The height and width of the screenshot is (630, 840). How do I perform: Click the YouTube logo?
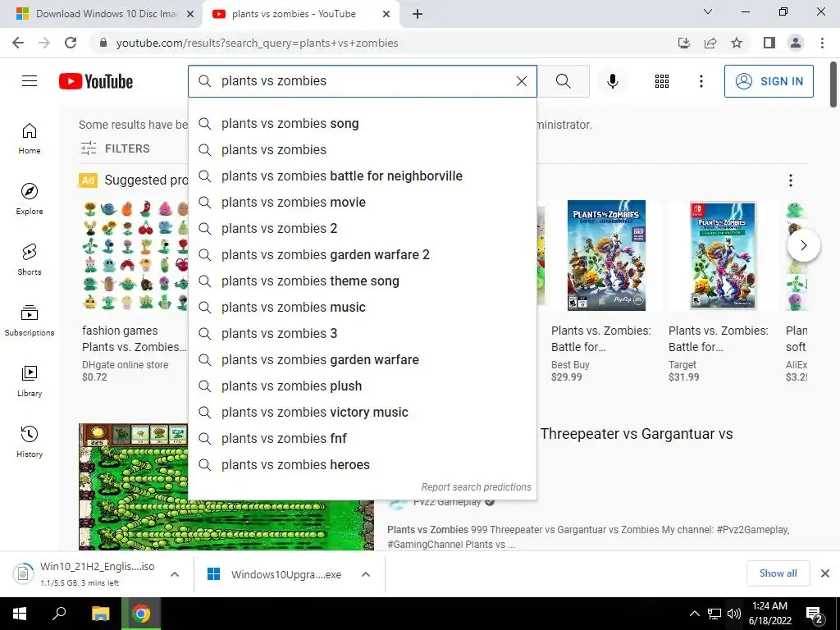tap(96, 81)
